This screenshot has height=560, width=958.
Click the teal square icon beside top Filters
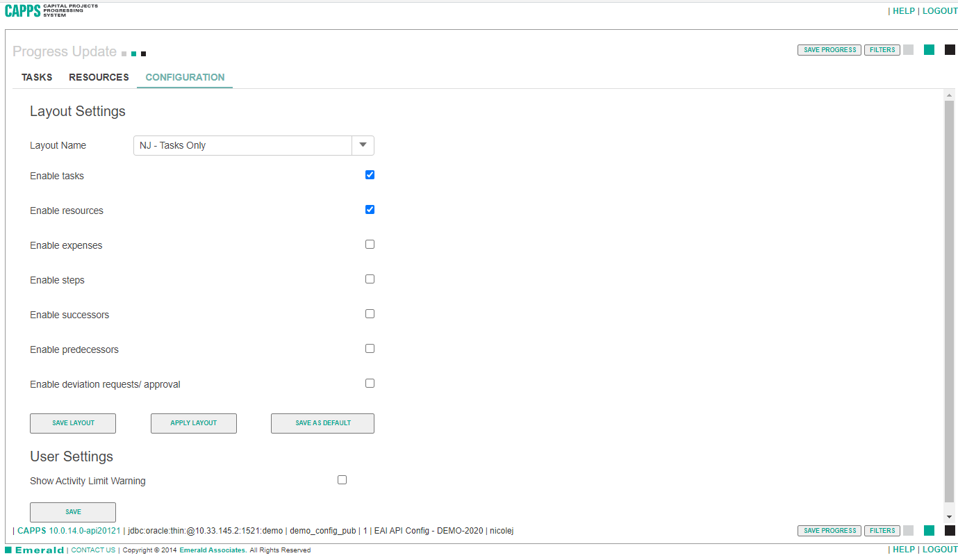(x=929, y=50)
